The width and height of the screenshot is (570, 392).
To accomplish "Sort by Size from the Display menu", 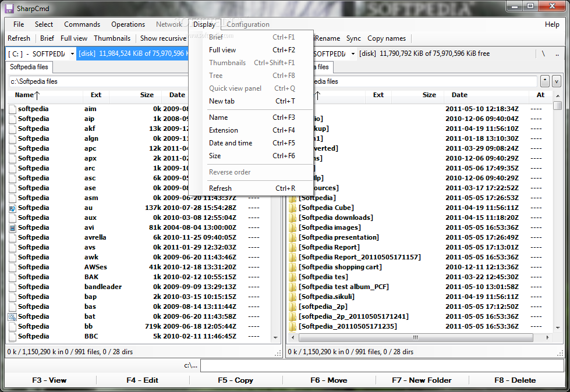I will [251, 156].
